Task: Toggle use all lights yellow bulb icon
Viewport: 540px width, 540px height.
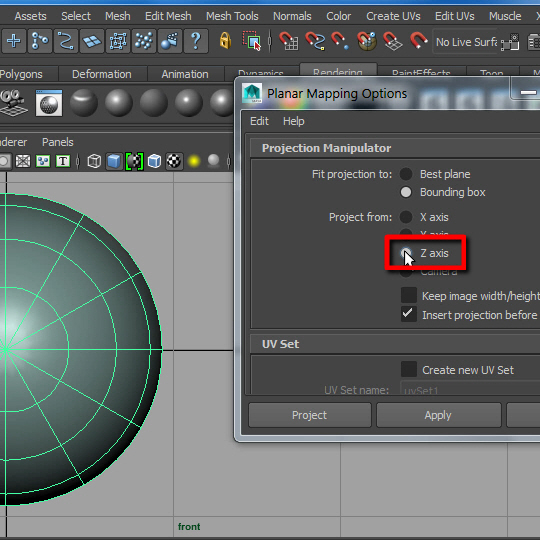Action: [x=194, y=161]
